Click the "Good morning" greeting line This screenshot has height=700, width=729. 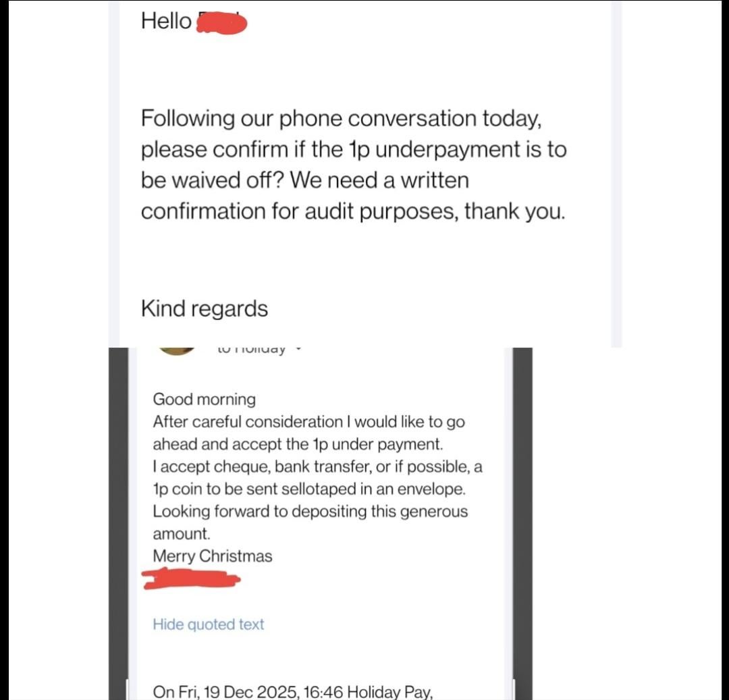coord(204,400)
